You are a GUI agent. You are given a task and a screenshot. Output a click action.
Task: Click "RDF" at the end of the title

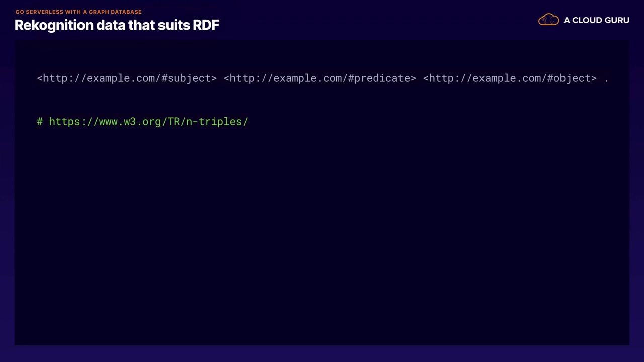click(206, 25)
